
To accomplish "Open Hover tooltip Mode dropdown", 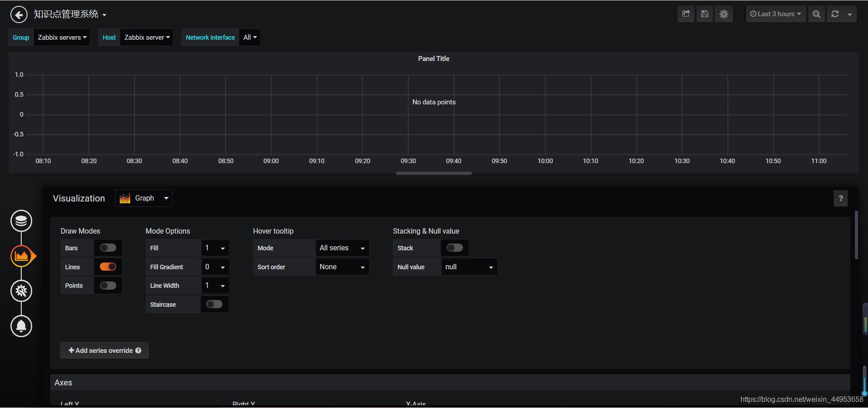I will tap(342, 248).
